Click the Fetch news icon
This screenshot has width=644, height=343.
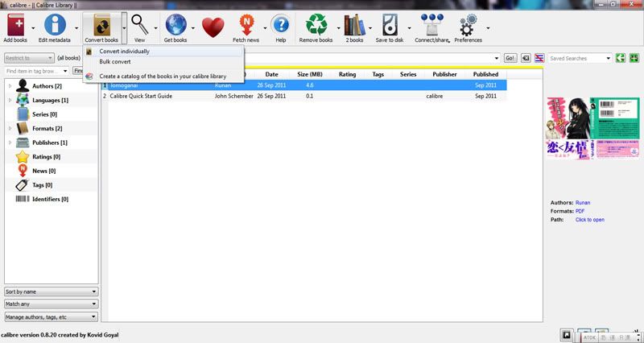click(246, 25)
